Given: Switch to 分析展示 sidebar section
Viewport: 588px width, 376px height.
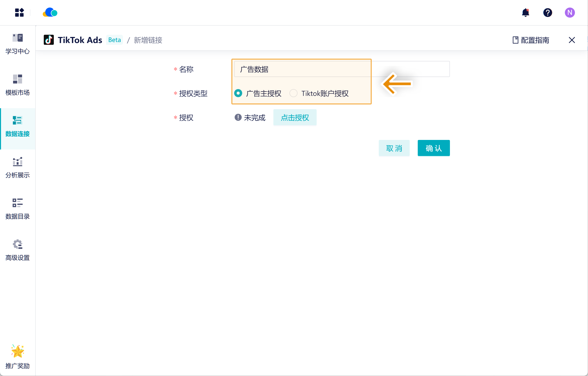Looking at the screenshot, I should coord(18,168).
